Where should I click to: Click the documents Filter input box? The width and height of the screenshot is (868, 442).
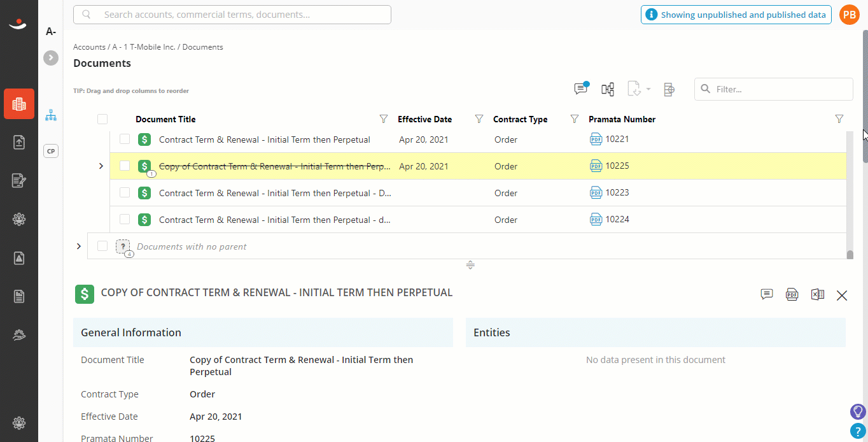click(x=774, y=89)
